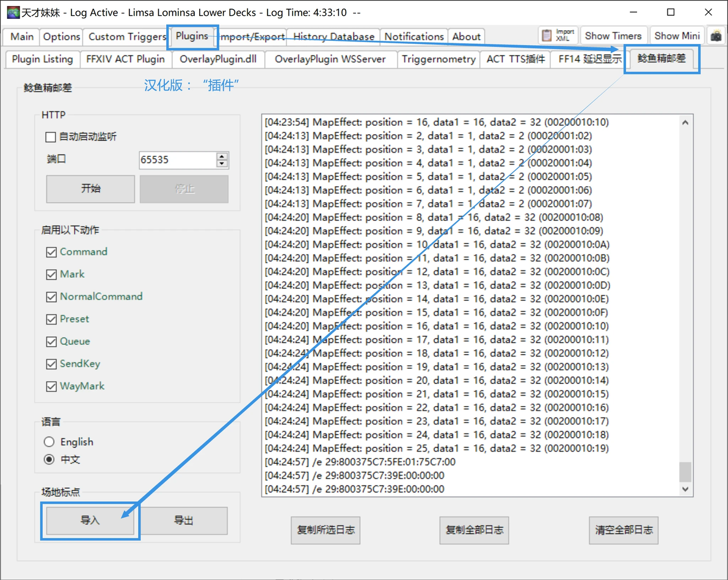
Task: Select log line ending 00020001:02
Action: coord(428,136)
